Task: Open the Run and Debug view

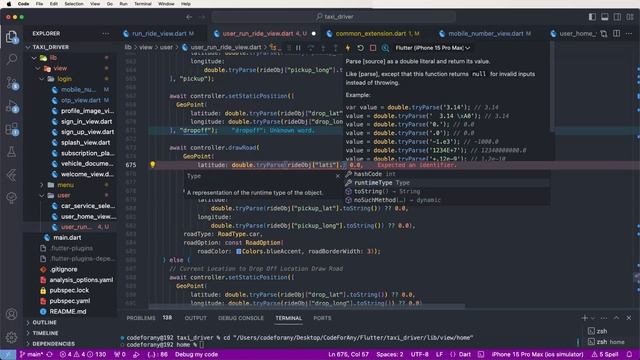Action: 11,106
